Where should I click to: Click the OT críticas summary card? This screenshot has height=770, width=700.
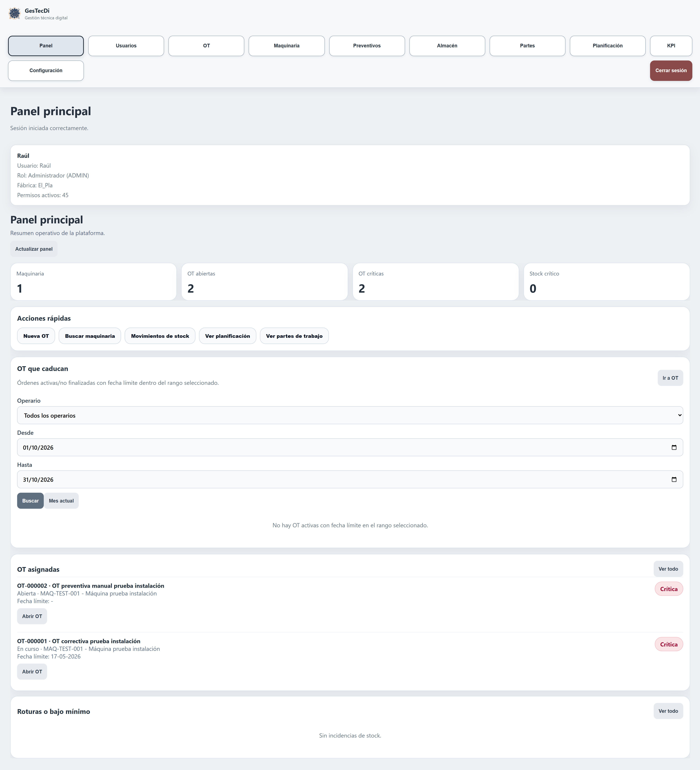(436, 282)
